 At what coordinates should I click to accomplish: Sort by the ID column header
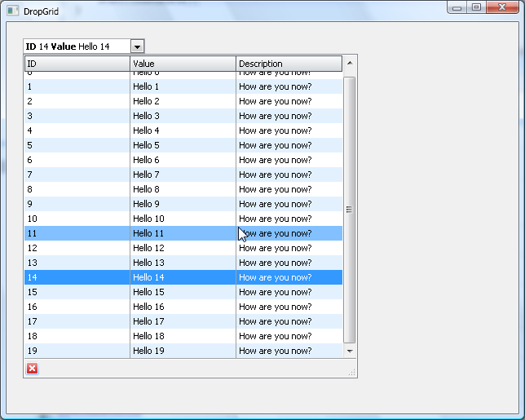(x=77, y=64)
